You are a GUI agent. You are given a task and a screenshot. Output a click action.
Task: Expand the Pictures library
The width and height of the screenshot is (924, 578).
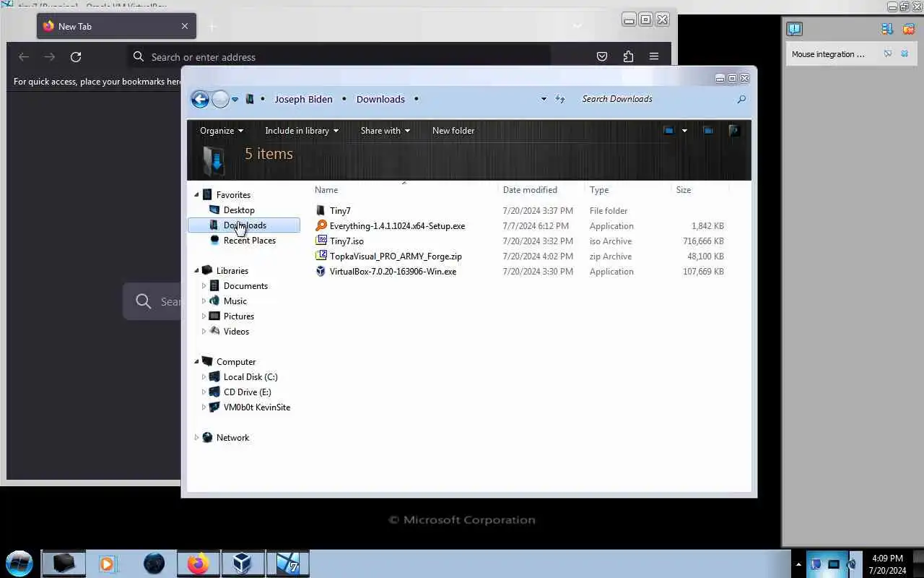(204, 316)
